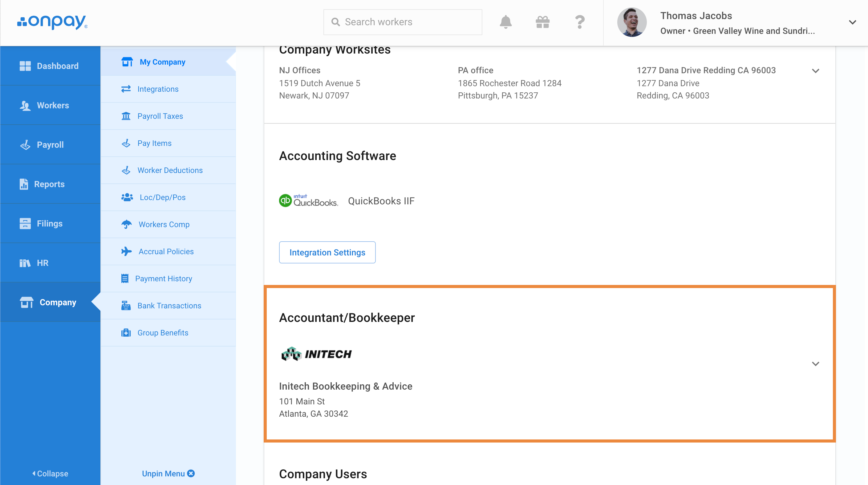Click the My Company store icon

127,62
